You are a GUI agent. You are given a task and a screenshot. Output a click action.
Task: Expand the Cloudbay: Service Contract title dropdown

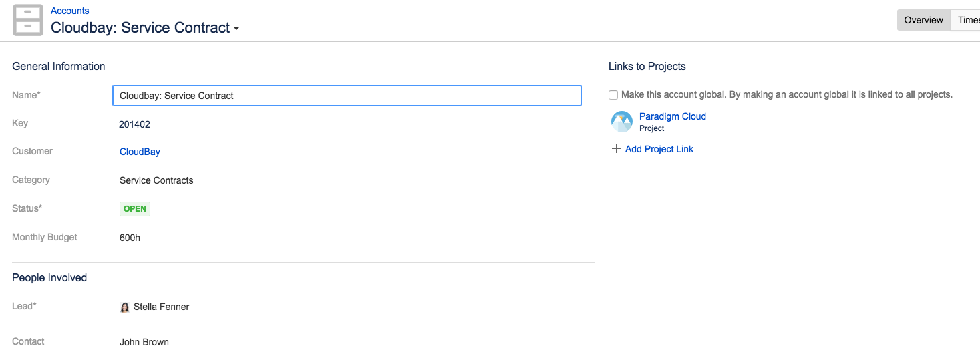point(236,29)
